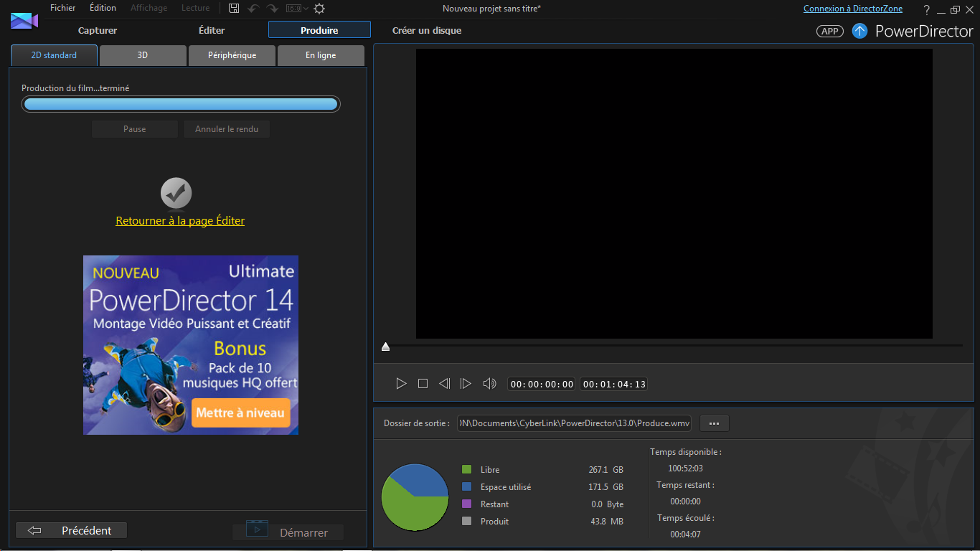
Task: Click the 171.5 GB used space value
Action: pos(606,487)
